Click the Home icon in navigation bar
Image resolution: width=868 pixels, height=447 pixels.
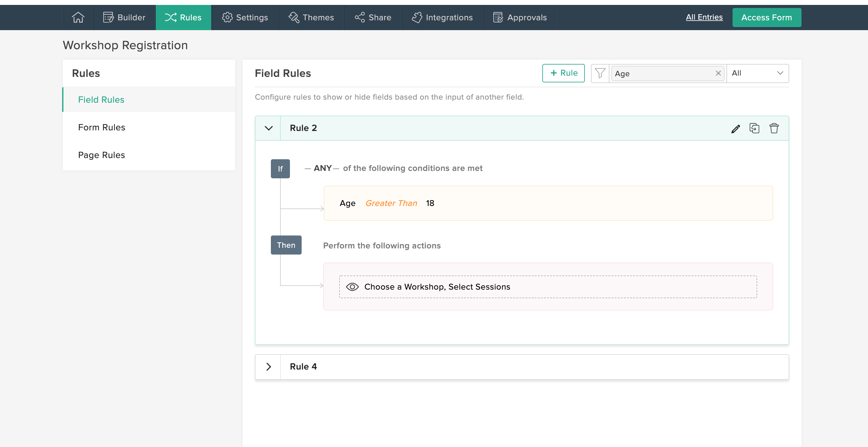78,17
